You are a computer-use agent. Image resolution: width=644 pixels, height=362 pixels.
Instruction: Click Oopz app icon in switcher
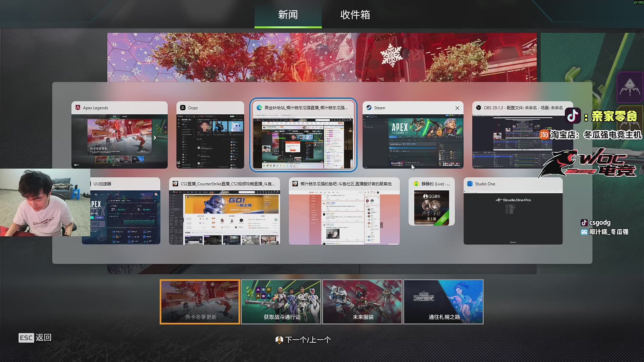[183, 108]
